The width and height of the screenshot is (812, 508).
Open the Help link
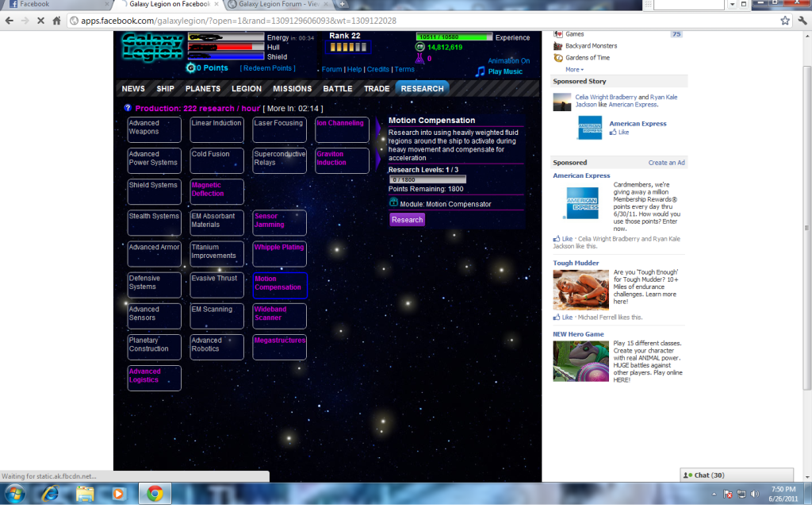pos(354,70)
